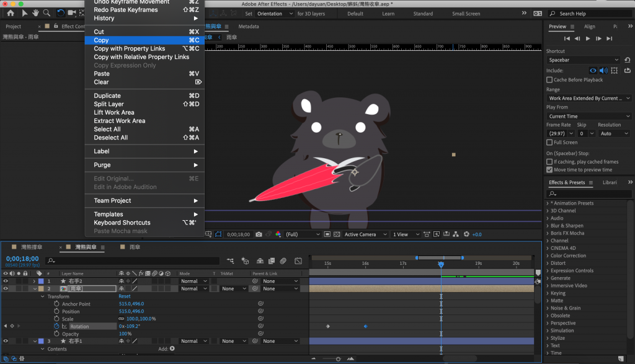
Task: Select the Small Screen workspace
Action: pos(466,14)
